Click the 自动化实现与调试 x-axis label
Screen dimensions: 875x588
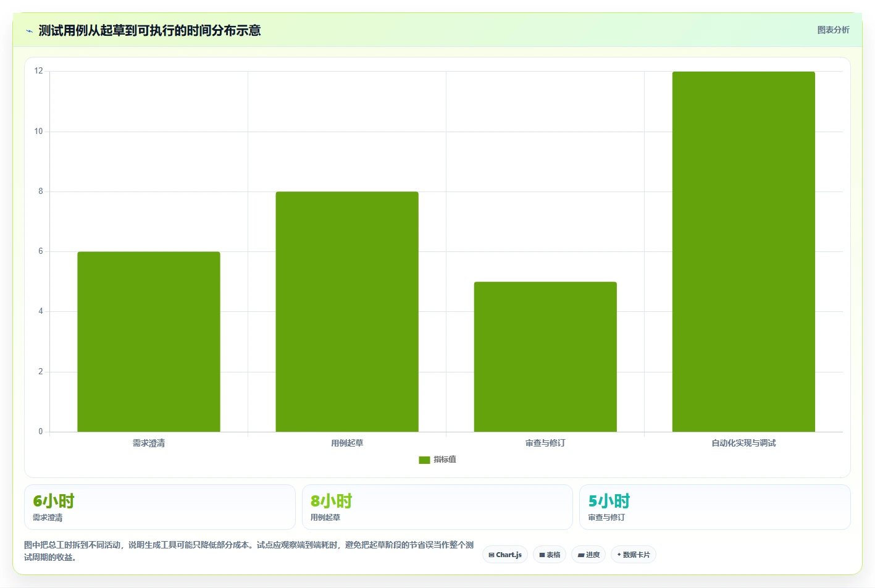(743, 443)
